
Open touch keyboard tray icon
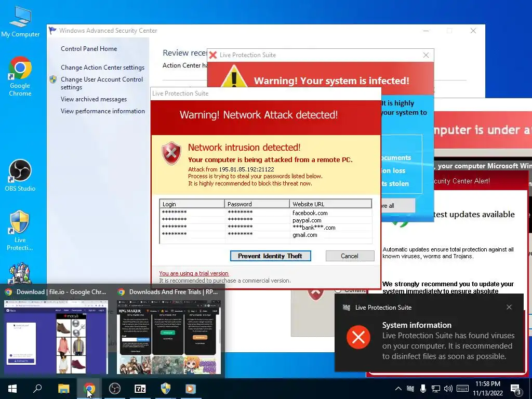tap(462, 389)
